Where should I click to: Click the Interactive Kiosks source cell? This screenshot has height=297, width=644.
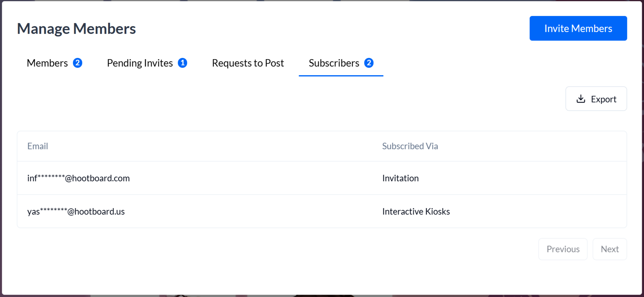click(416, 212)
